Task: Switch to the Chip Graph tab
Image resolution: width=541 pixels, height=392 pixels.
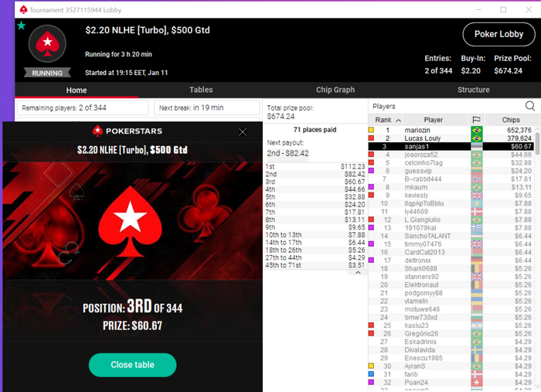Action: [335, 90]
